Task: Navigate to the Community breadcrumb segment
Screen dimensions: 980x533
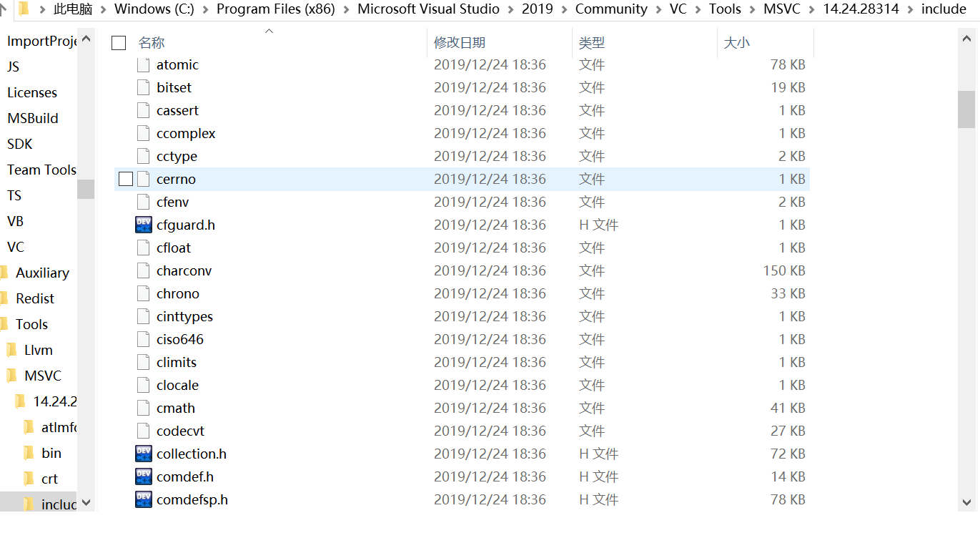Action: click(611, 9)
